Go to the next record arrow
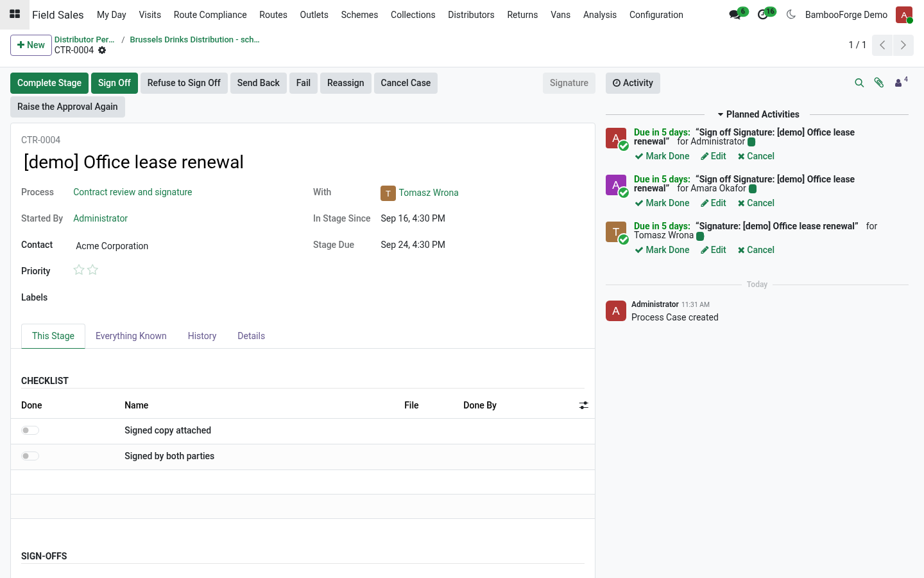 click(903, 45)
